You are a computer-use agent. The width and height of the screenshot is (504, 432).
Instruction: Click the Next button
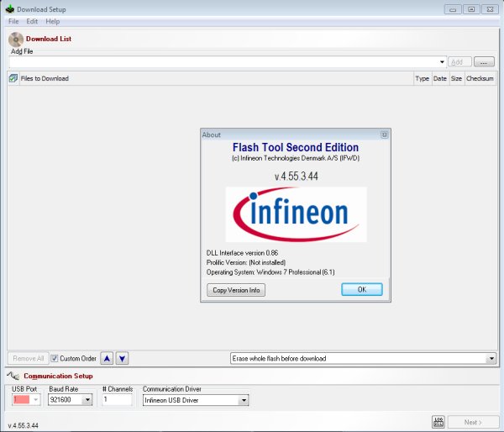[x=473, y=422]
